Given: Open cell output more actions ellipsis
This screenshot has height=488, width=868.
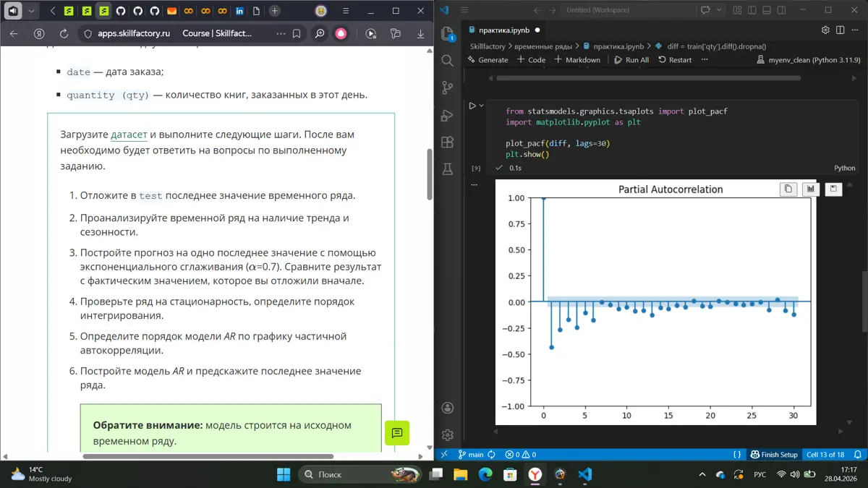Looking at the screenshot, I should [475, 185].
